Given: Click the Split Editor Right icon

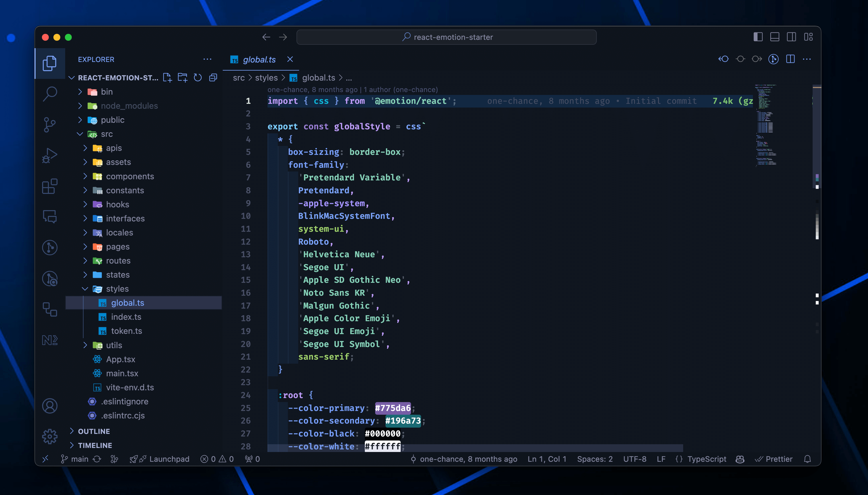Looking at the screenshot, I should [790, 59].
